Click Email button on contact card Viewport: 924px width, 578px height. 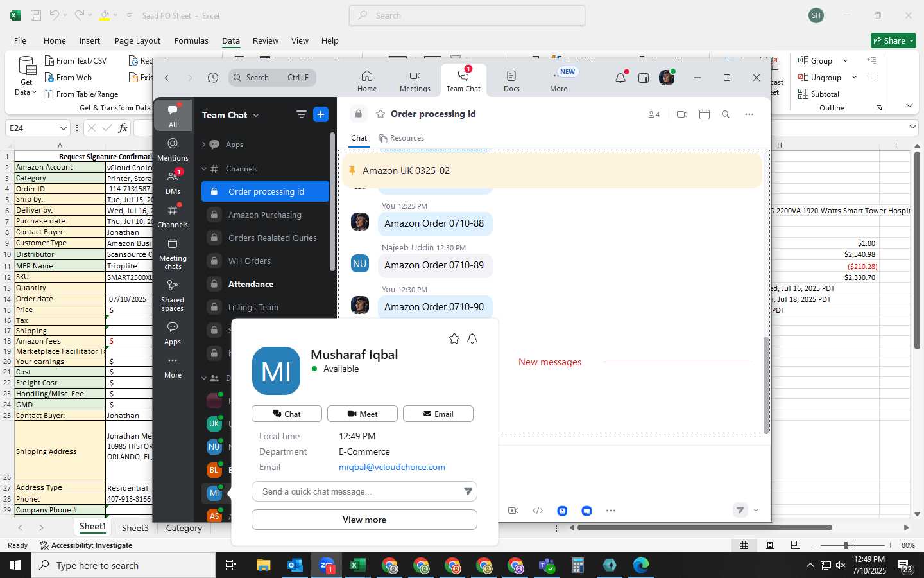(x=438, y=414)
